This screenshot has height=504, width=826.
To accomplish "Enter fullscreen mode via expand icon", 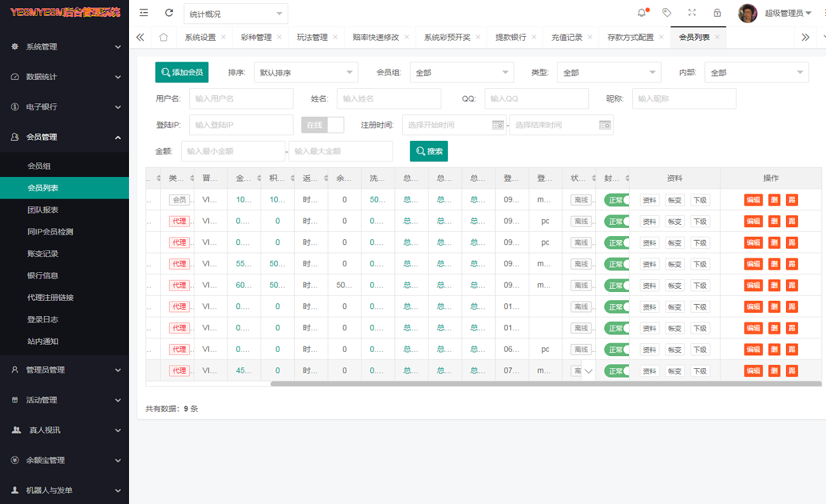I will 692,13.
